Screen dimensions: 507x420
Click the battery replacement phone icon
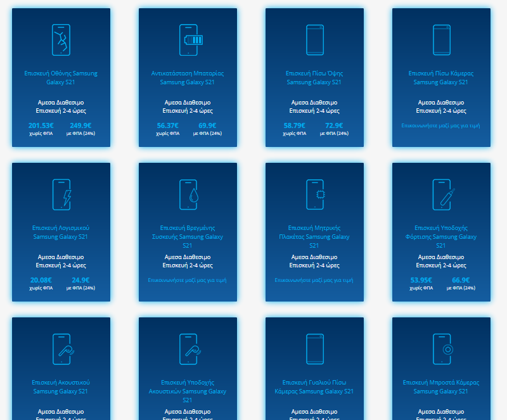tap(191, 40)
